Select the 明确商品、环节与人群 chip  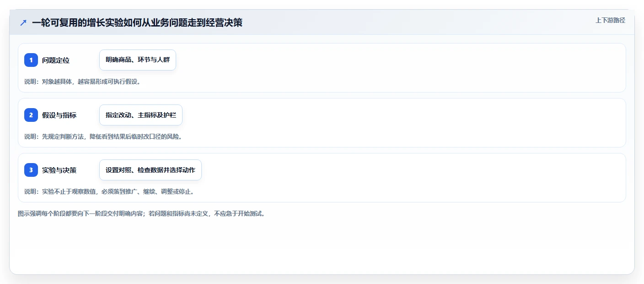pos(138,60)
